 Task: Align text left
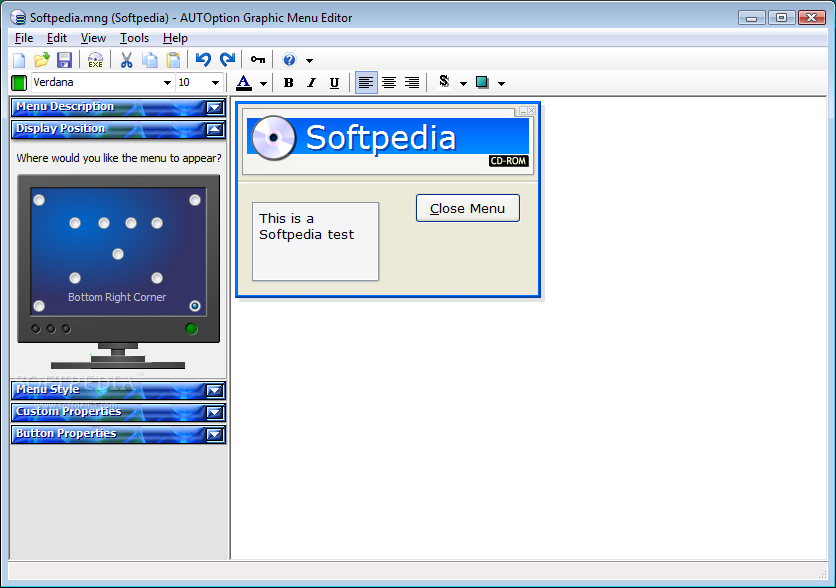(366, 83)
